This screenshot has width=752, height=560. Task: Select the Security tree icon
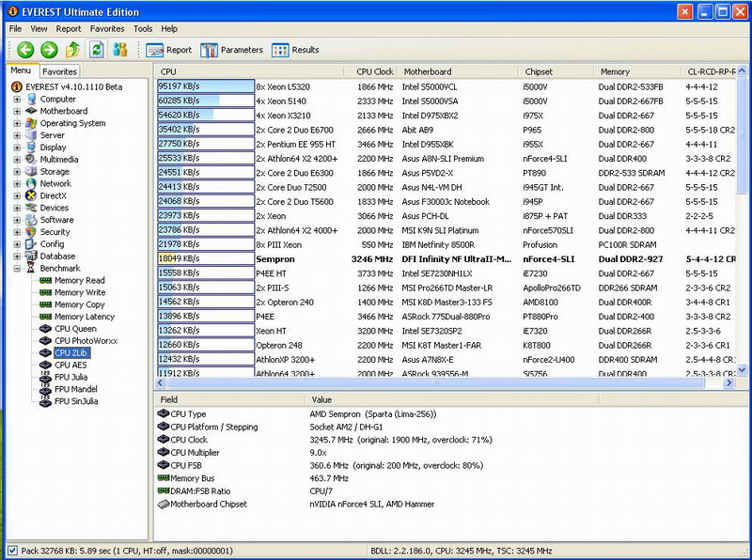tap(32, 231)
